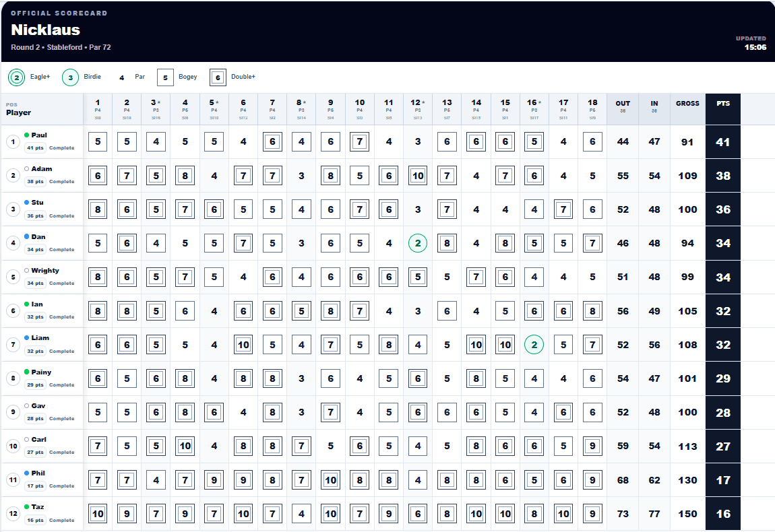
Task: Select the hole 18 column header
Action: 592,108
